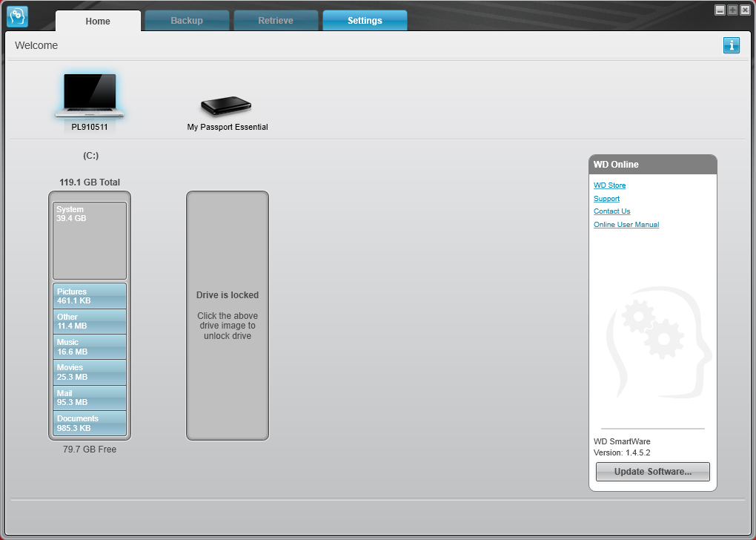Viewport: 756px width, 540px height.
Task: Click the 79.7 GB Free label
Action: coord(90,450)
